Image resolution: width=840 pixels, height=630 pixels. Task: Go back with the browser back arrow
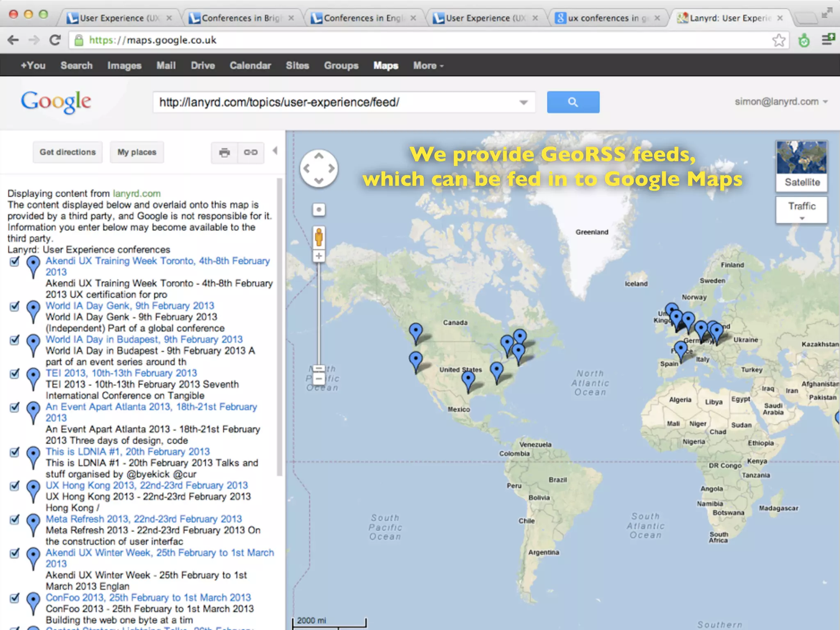pyautogui.click(x=13, y=40)
